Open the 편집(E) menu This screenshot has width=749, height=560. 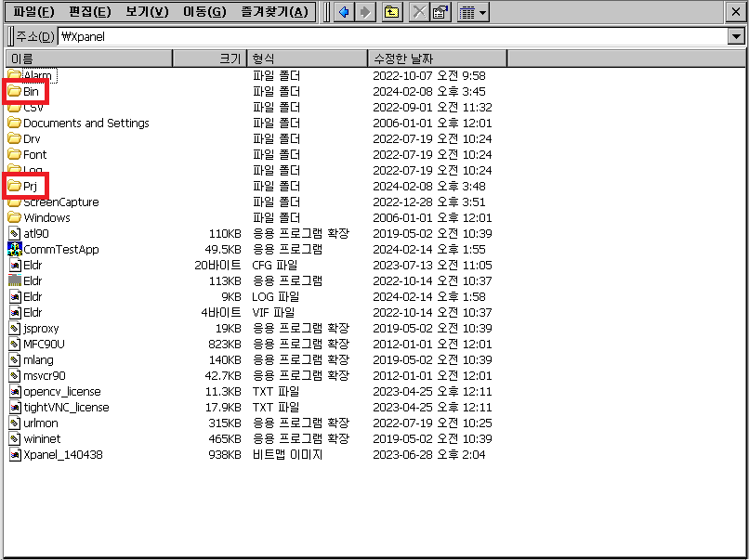coord(90,12)
